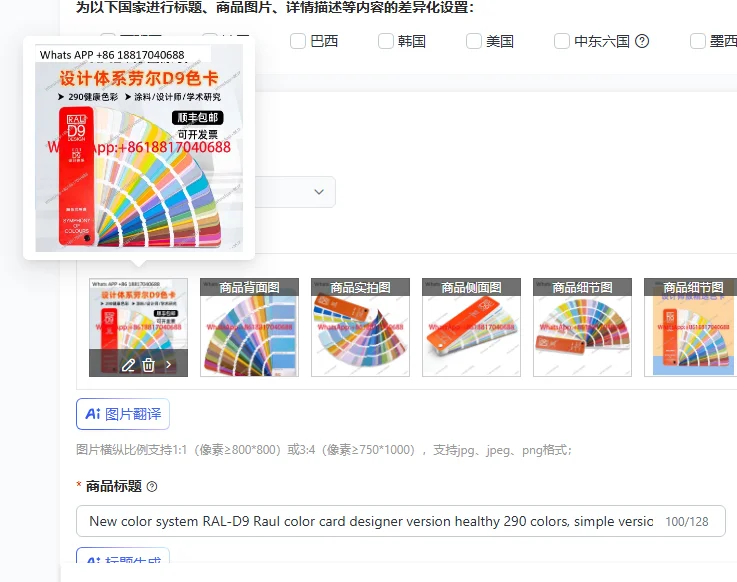Tick the 韩国 checkbox
Screen dimensions: 737x582
pyautogui.click(x=386, y=41)
